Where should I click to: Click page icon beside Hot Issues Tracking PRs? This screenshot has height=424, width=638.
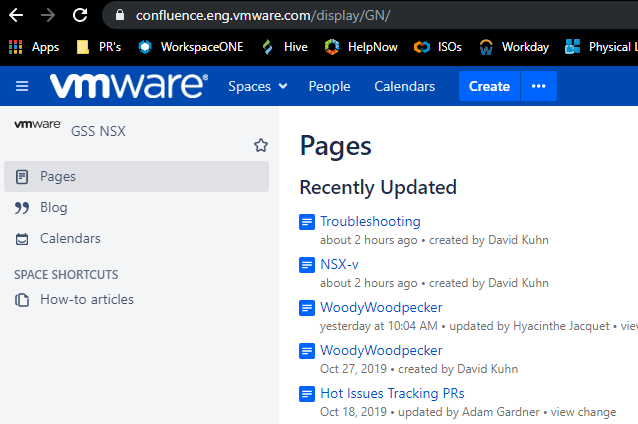coord(307,394)
